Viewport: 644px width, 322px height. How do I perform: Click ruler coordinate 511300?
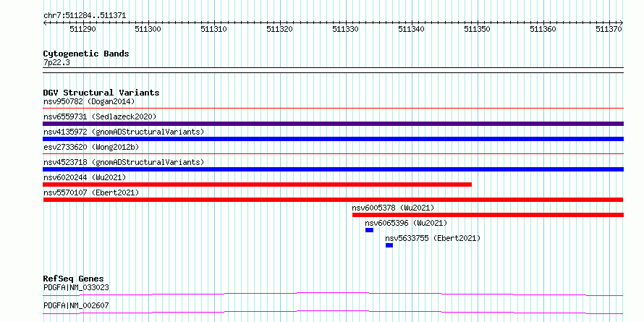148,29
